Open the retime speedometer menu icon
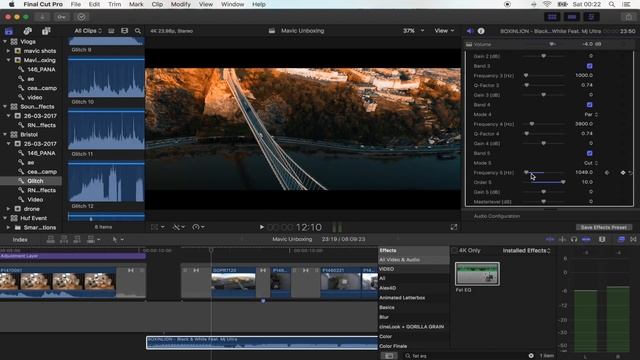 (198, 227)
